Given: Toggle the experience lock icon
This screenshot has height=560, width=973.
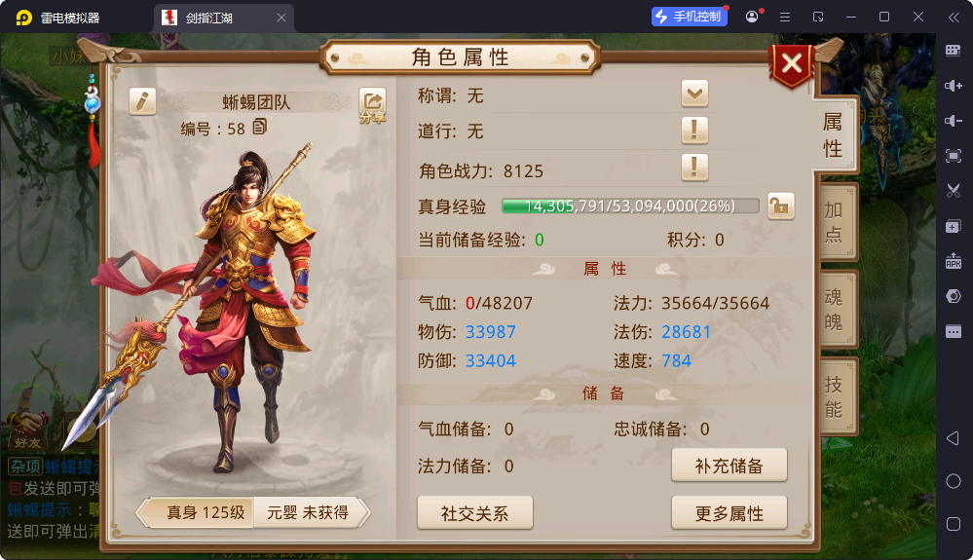Looking at the screenshot, I should 781,205.
